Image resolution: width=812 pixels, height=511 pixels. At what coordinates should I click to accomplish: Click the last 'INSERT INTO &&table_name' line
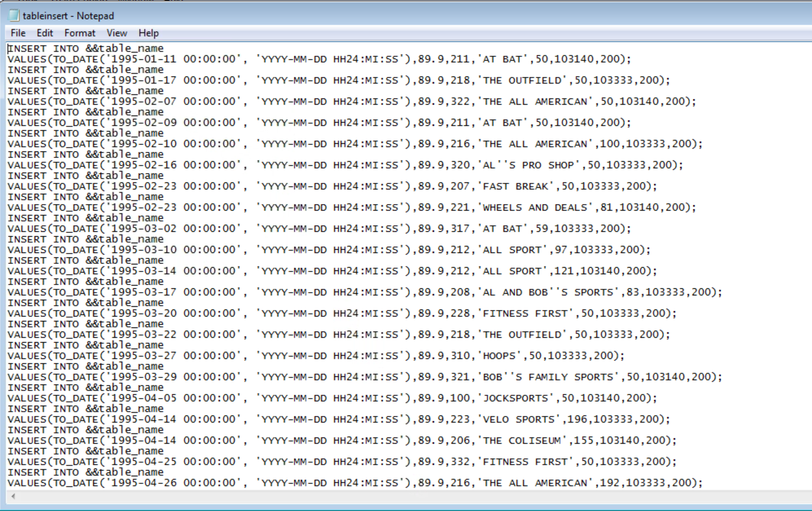(86, 473)
